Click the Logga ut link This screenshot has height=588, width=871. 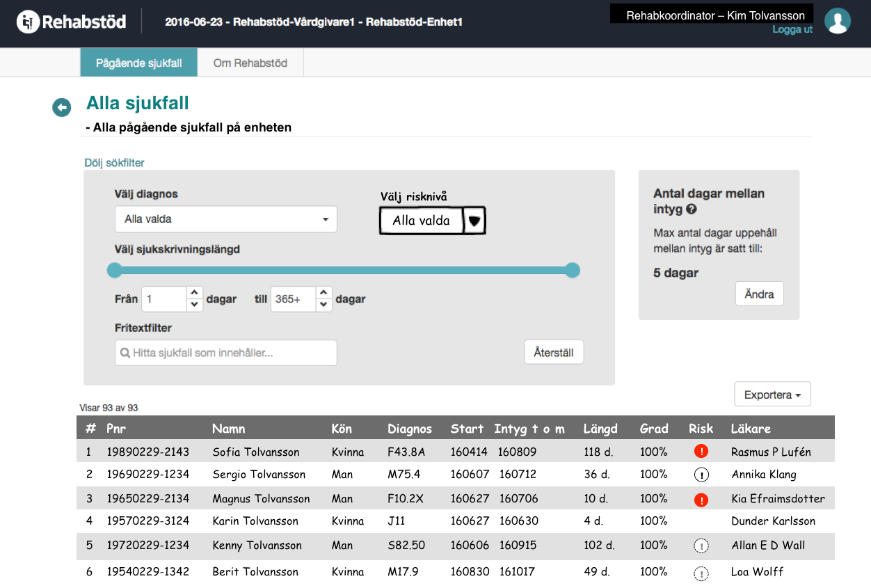click(792, 29)
